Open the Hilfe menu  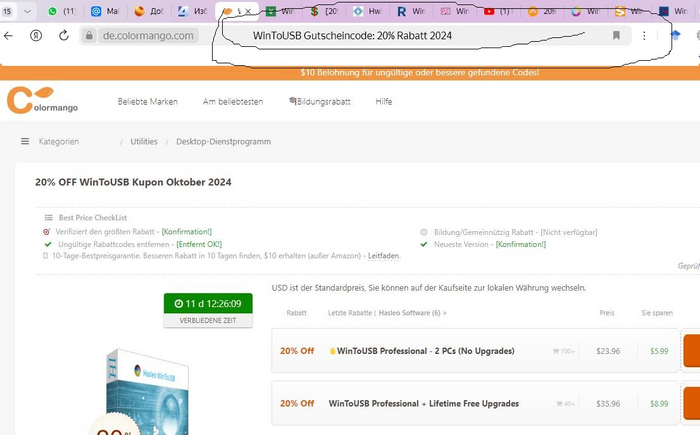point(383,101)
